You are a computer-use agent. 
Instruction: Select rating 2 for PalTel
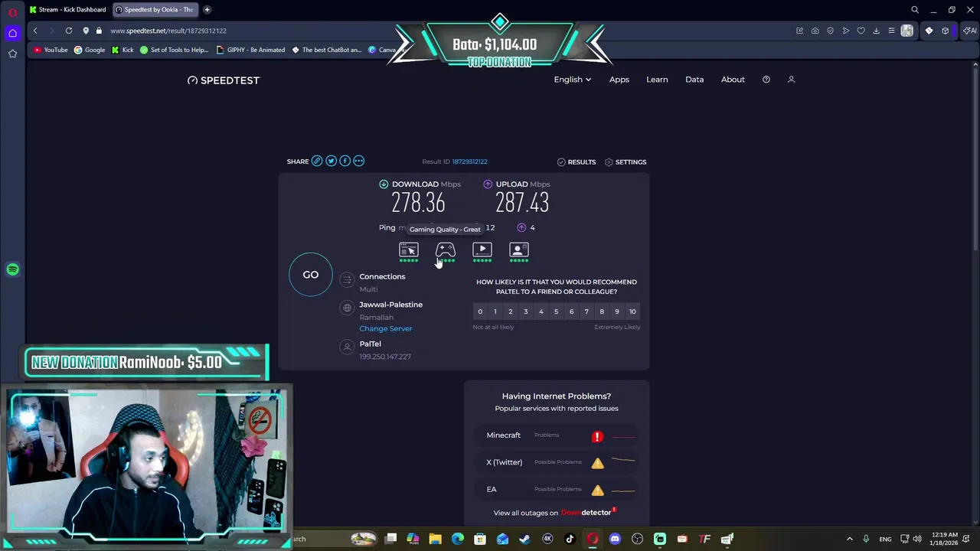coord(511,311)
